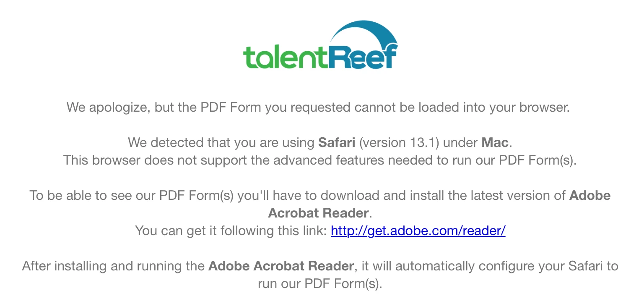Click the final "run our PDF Form(s)." line

(320, 283)
